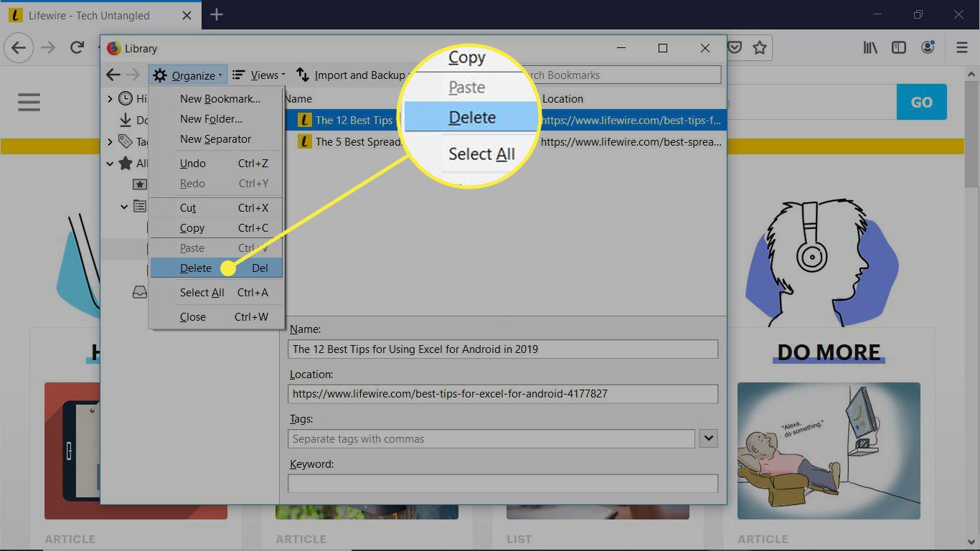Click the Name column header
Screen dimensions: 980x551
pos(298,99)
